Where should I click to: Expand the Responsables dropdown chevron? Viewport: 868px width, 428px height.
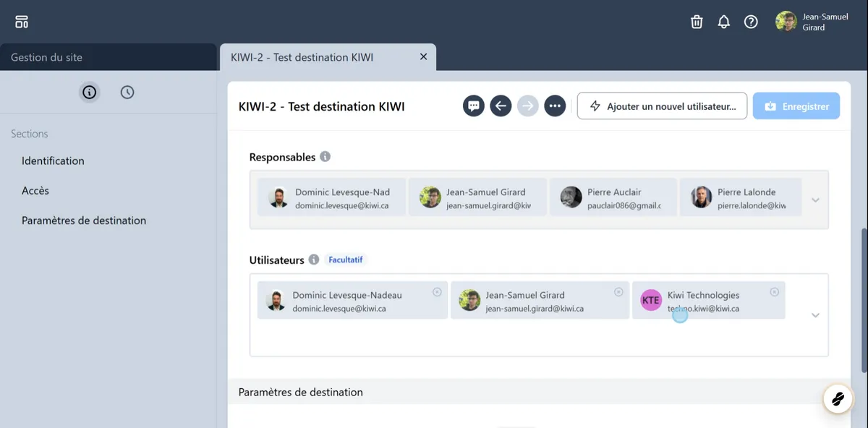815,200
